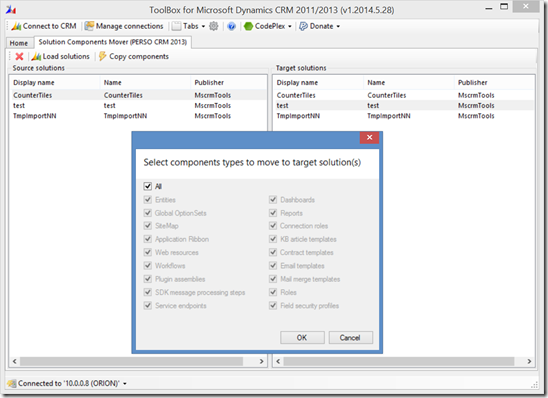Image resolution: width=548 pixels, height=398 pixels.
Task: Select test row in Target solutions
Action: pos(404,106)
